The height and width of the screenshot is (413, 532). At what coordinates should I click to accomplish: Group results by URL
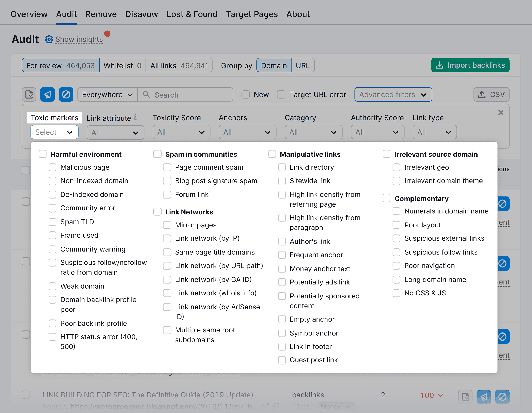(x=303, y=65)
